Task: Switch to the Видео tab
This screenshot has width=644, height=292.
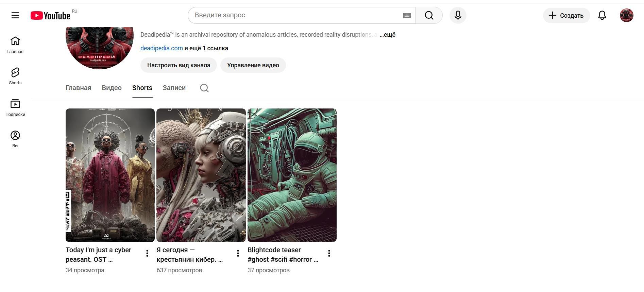Action: pos(112,88)
